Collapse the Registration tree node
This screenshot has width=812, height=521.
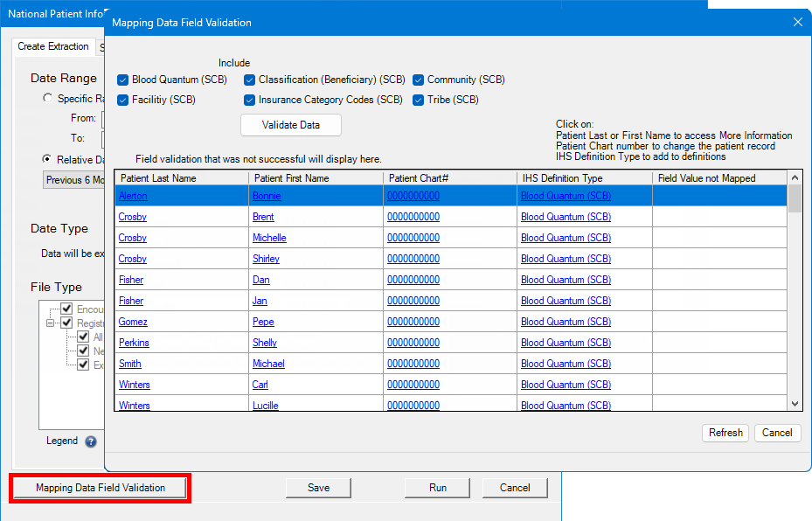coord(50,323)
